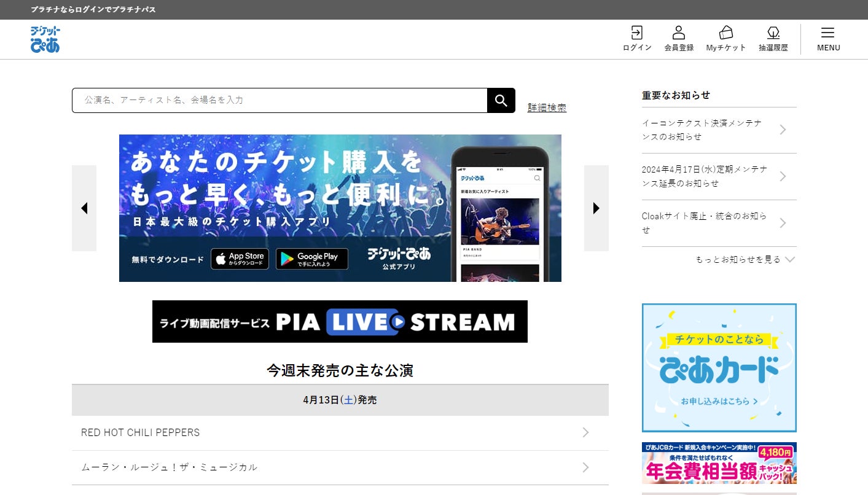
Task: Click the phone app mockup image
Action: click(500, 214)
